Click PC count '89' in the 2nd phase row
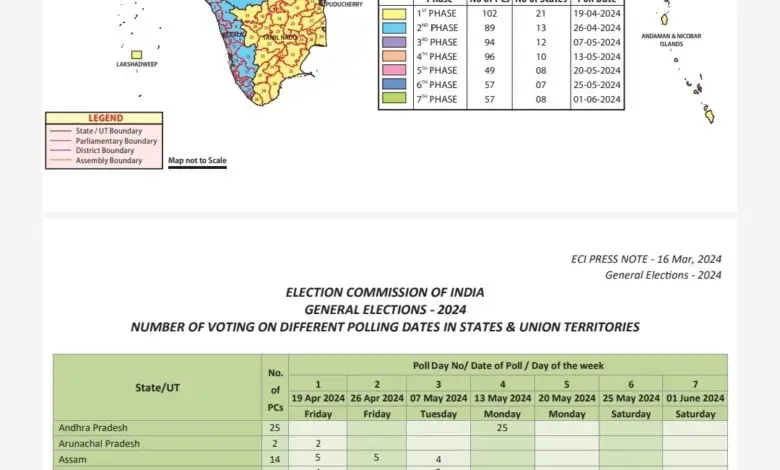Screen dimensions: 780x470 point(489,28)
